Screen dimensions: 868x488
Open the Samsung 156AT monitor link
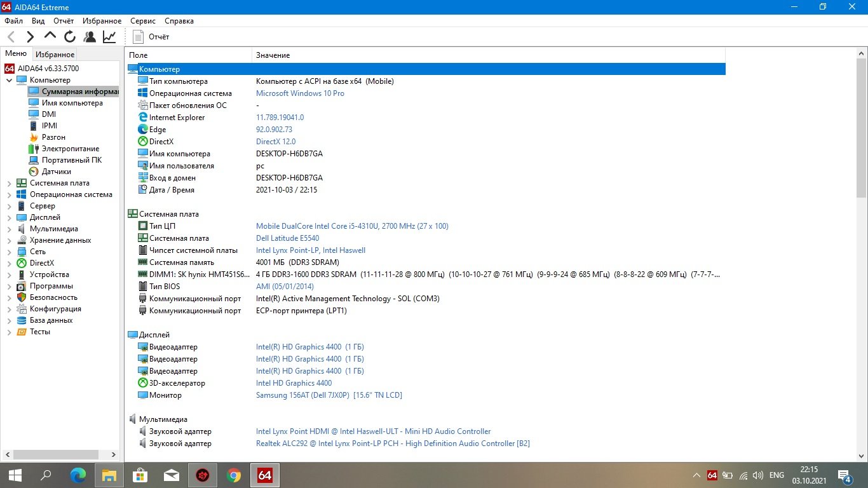(329, 395)
